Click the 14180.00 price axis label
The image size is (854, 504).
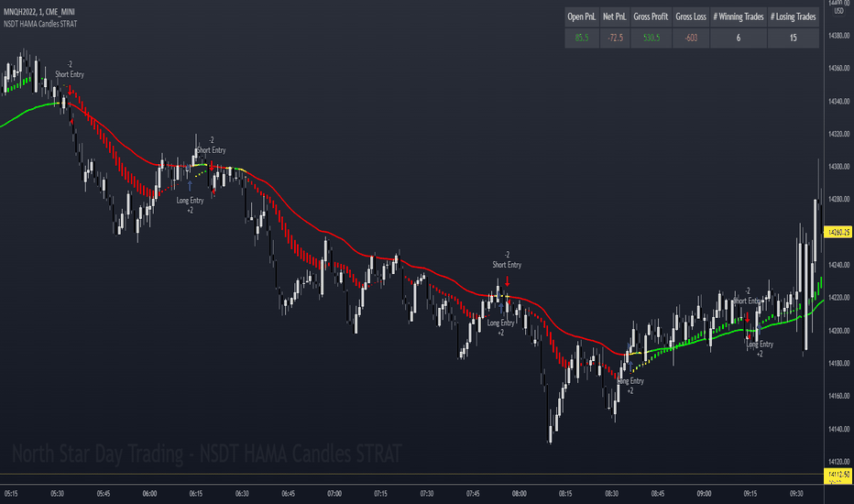point(838,364)
